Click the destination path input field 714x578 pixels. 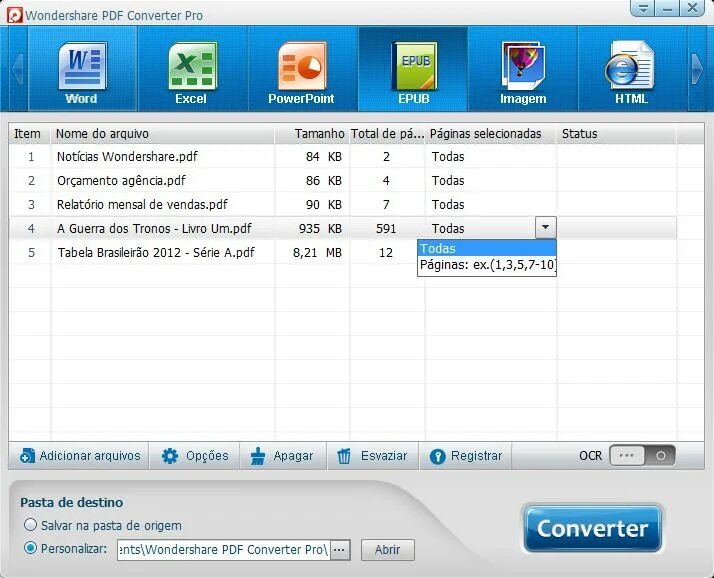pyautogui.click(x=224, y=550)
